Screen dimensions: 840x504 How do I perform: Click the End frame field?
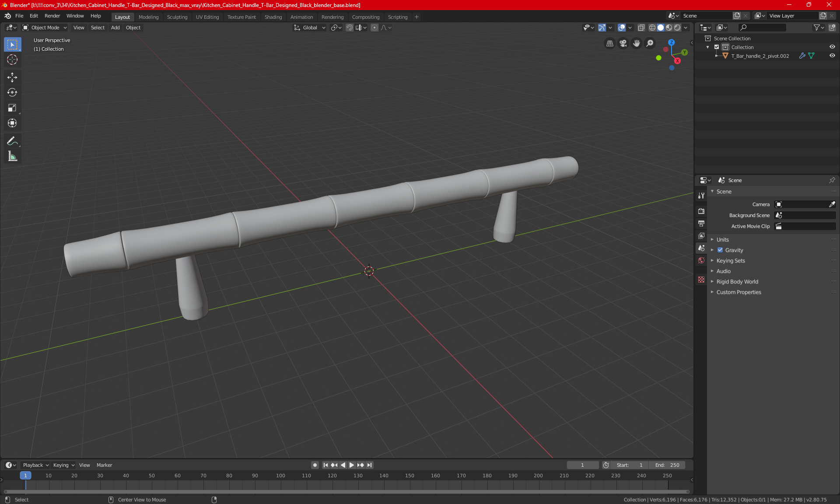pos(667,465)
